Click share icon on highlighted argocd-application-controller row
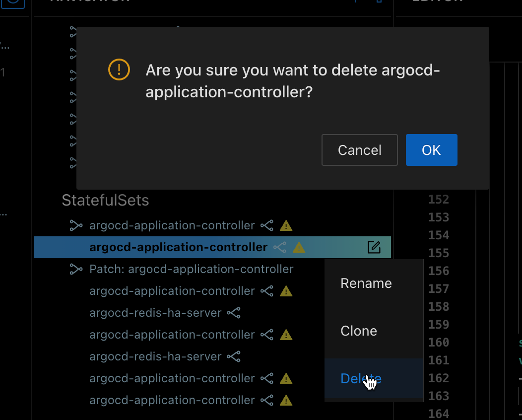This screenshot has height=420, width=522. pos(280,247)
